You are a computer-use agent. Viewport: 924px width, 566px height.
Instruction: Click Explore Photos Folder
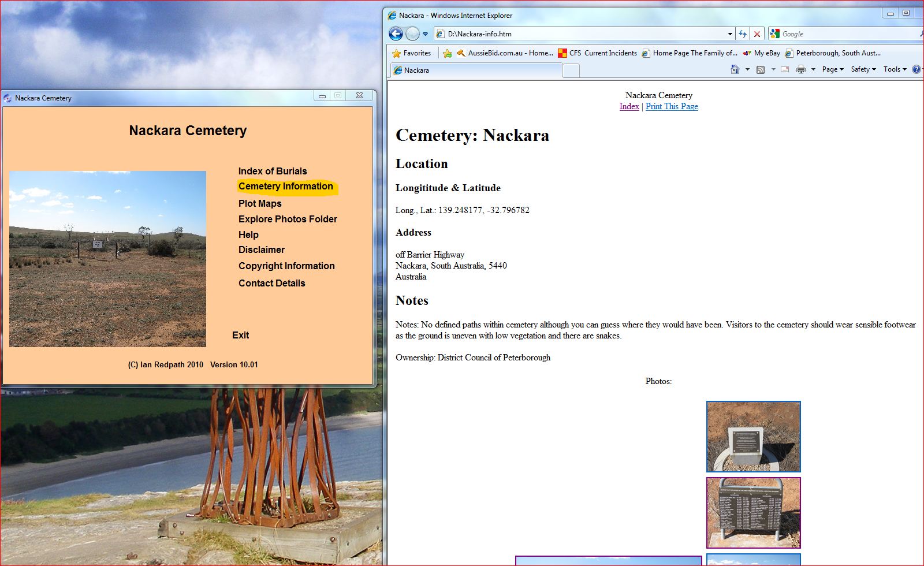coord(288,219)
